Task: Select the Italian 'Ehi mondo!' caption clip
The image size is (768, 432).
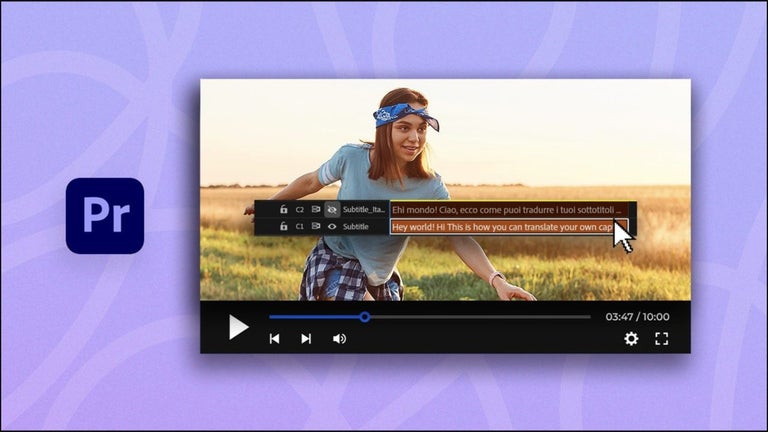Action: coord(508,210)
